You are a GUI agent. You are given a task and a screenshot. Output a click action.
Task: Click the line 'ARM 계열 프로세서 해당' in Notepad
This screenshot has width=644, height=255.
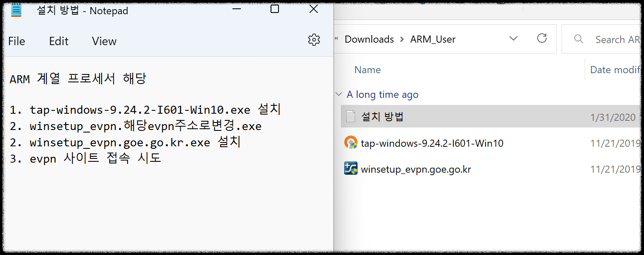click(78, 78)
